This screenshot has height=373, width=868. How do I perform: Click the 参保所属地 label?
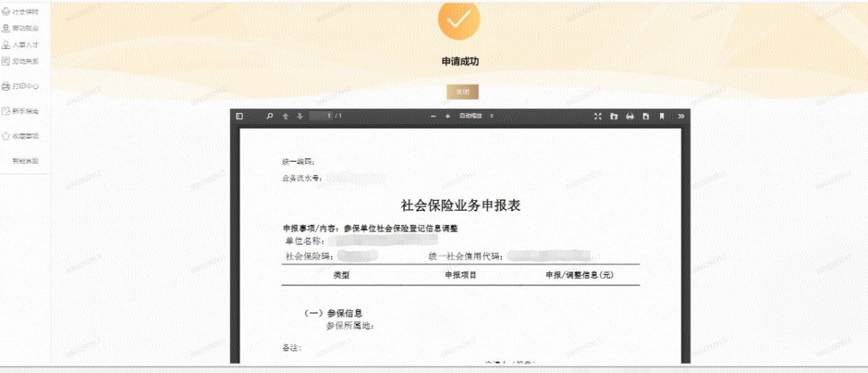(x=350, y=326)
